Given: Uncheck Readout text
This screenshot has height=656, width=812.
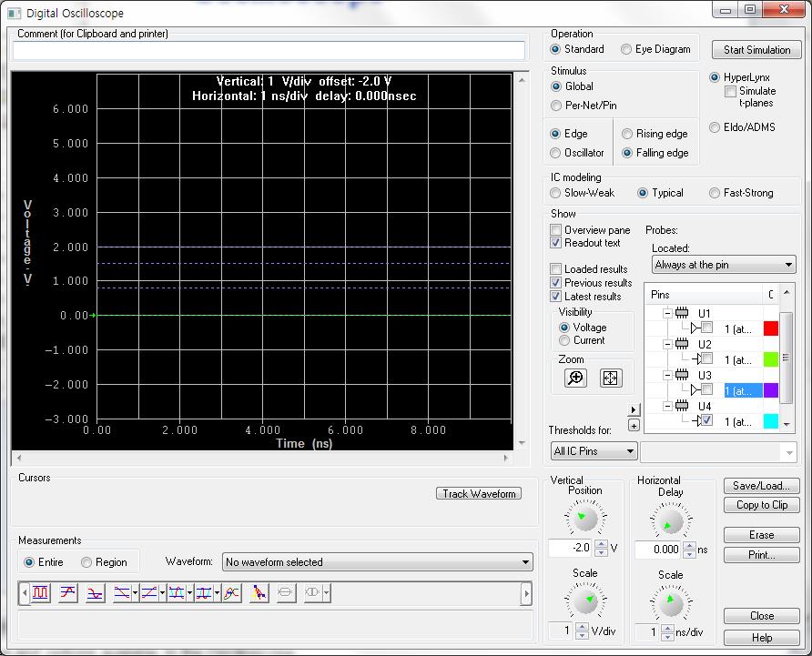Looking at the screenshot, I should (555, 243).
